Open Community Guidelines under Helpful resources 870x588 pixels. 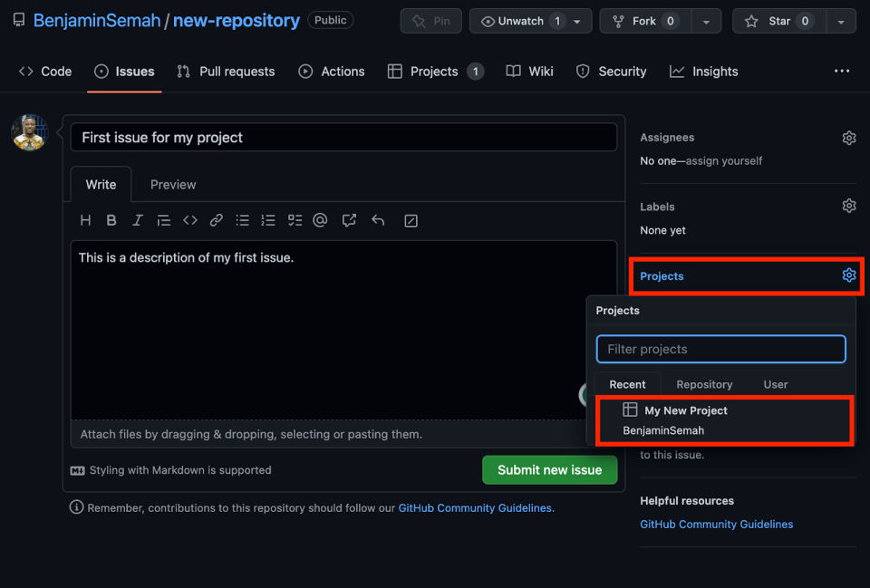point(716,525)
